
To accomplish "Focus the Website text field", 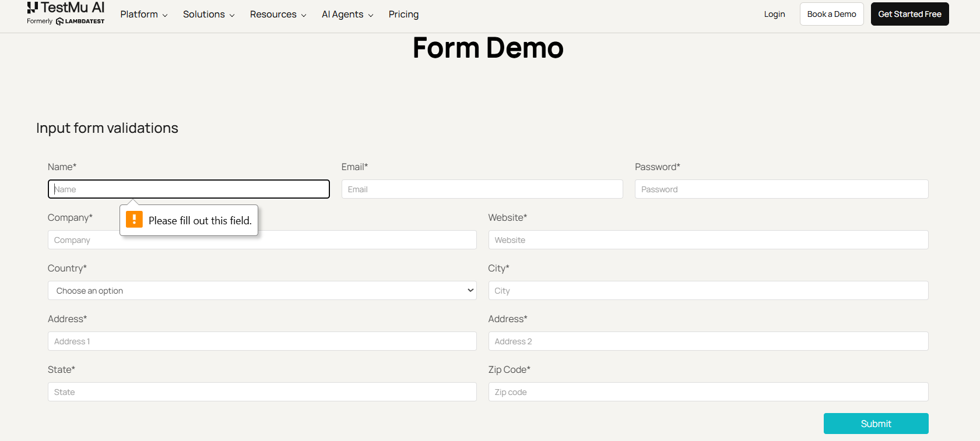I will [708, 240].
